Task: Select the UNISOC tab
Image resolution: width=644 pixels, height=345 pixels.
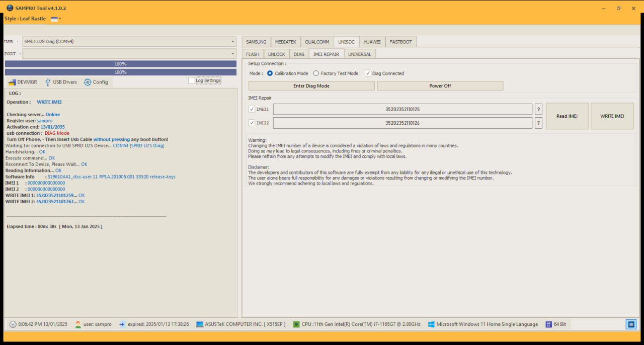Action: 347,42
